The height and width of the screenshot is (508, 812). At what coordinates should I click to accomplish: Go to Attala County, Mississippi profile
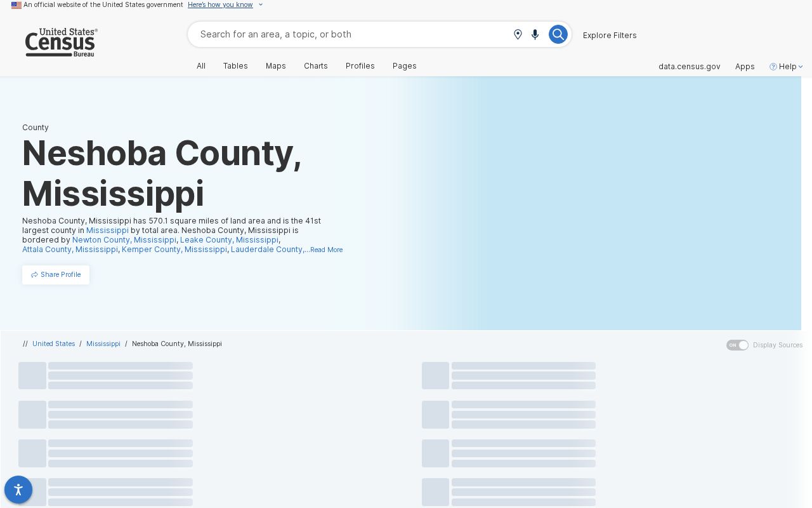pos(70,250)
